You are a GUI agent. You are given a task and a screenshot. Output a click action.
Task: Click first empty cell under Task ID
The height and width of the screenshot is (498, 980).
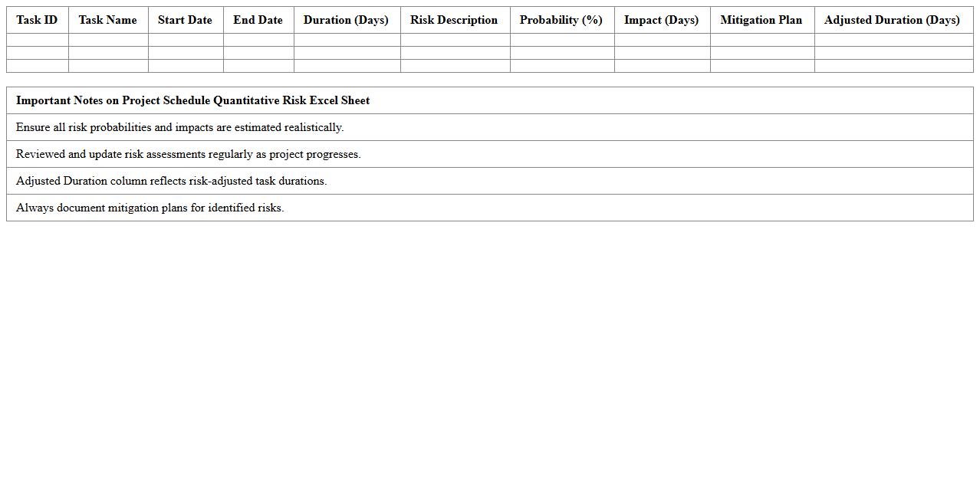(38, 40)
